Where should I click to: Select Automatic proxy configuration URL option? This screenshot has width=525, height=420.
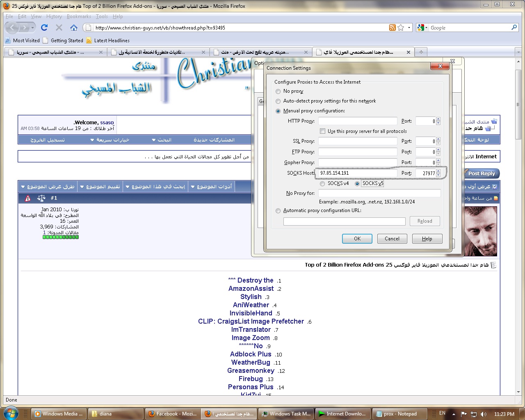coord(278,211)
